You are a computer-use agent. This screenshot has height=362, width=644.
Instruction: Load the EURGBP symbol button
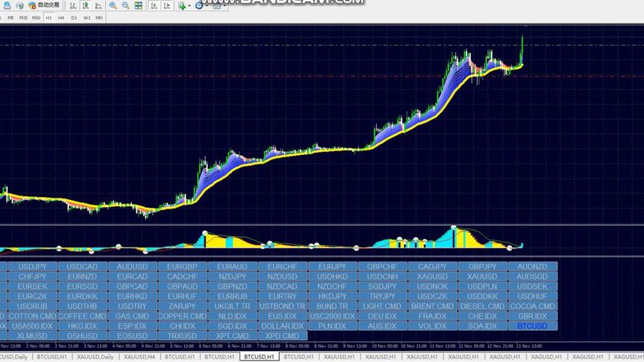[x=183, y=266]
